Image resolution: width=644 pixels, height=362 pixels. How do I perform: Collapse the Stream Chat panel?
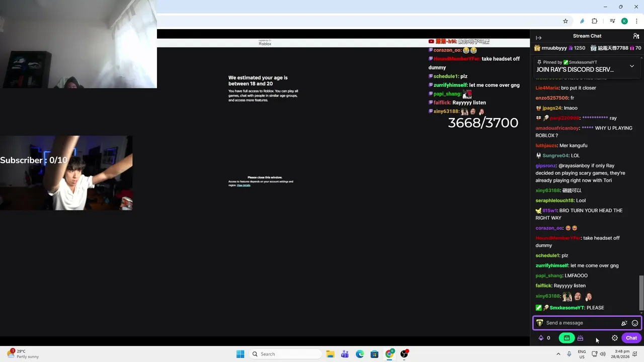(x=538, y=38)
